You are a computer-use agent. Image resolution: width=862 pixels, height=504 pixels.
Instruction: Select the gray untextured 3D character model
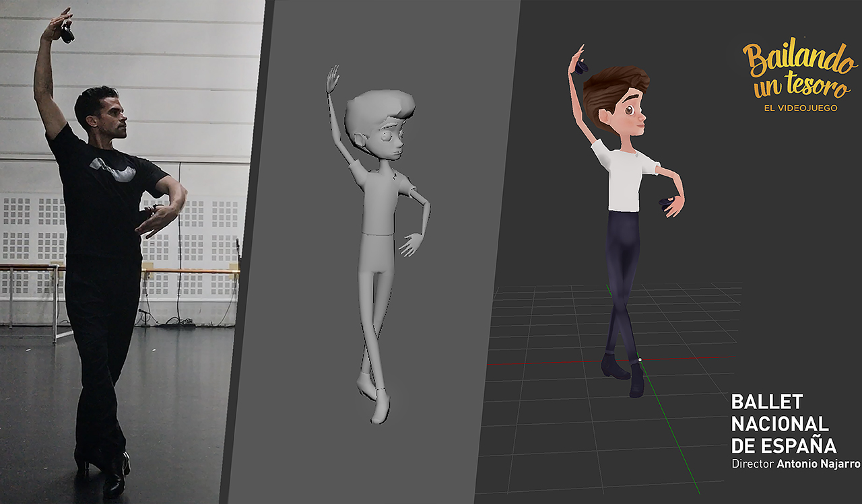tap(378, 245)
